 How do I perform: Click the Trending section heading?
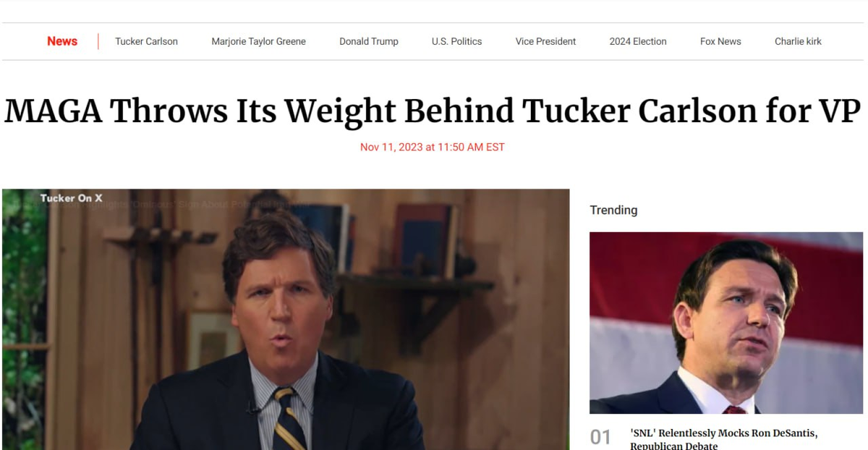[613, 210]
